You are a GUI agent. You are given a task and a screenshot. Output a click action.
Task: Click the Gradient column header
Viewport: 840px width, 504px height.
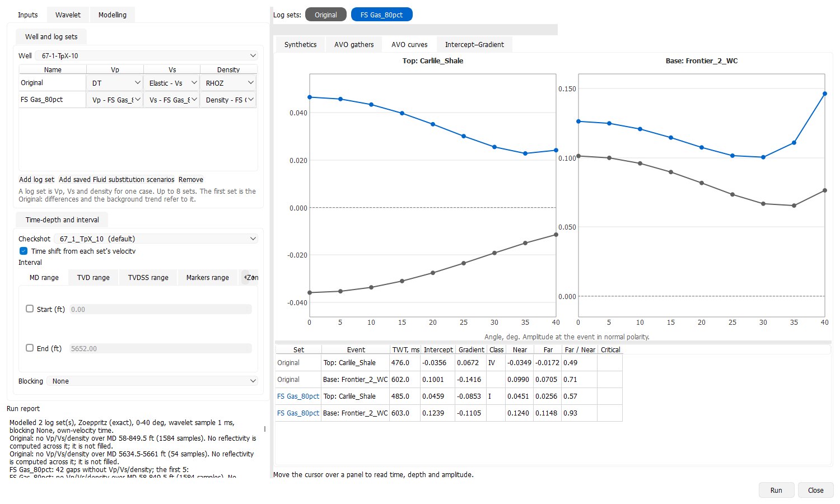coord(471,349)
